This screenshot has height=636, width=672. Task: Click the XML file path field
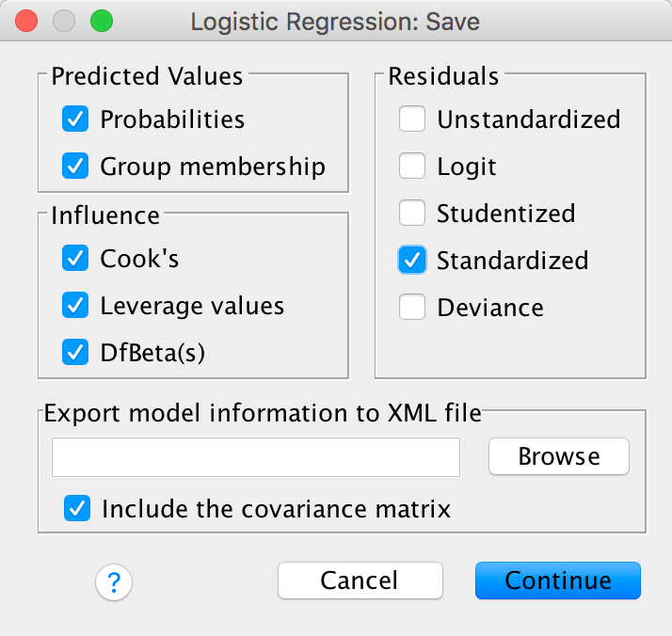[256, 457]
